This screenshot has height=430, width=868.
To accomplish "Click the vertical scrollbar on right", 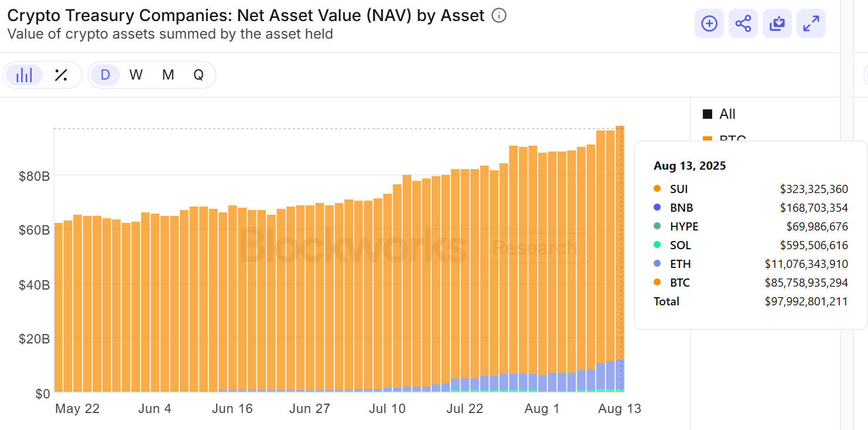I will click(x=847, y=234).
